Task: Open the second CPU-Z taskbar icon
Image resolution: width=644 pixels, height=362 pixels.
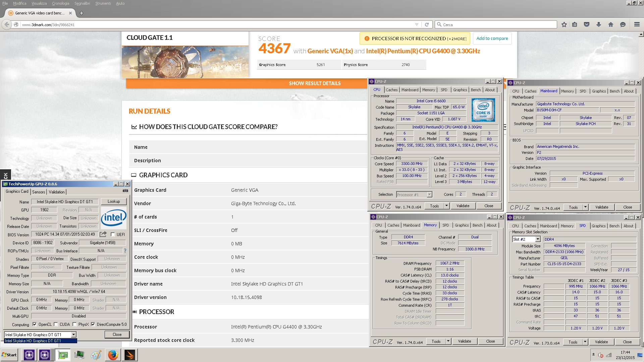Action: 44,355
